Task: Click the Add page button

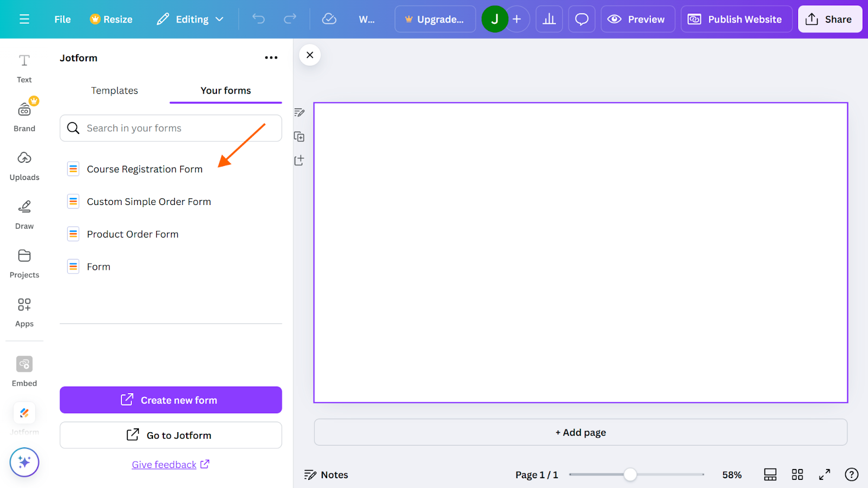Action: [580, 432]
